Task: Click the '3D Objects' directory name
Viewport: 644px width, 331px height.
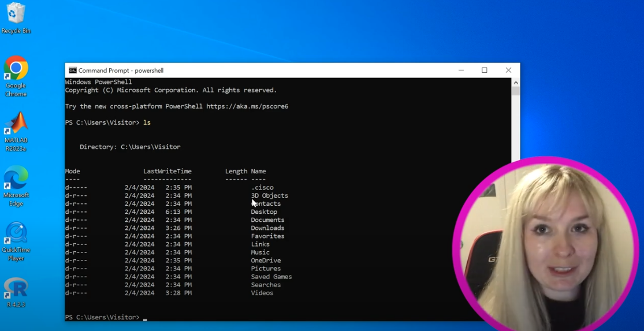Action: 269,195
